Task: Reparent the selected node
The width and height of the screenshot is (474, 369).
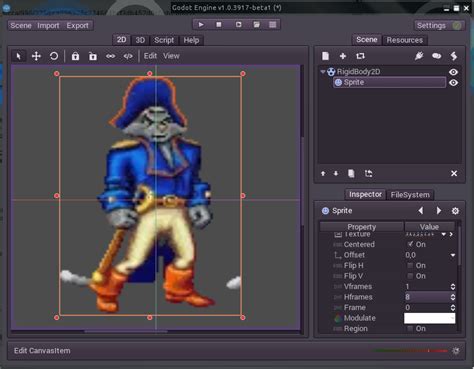Action: coord(368,173)
